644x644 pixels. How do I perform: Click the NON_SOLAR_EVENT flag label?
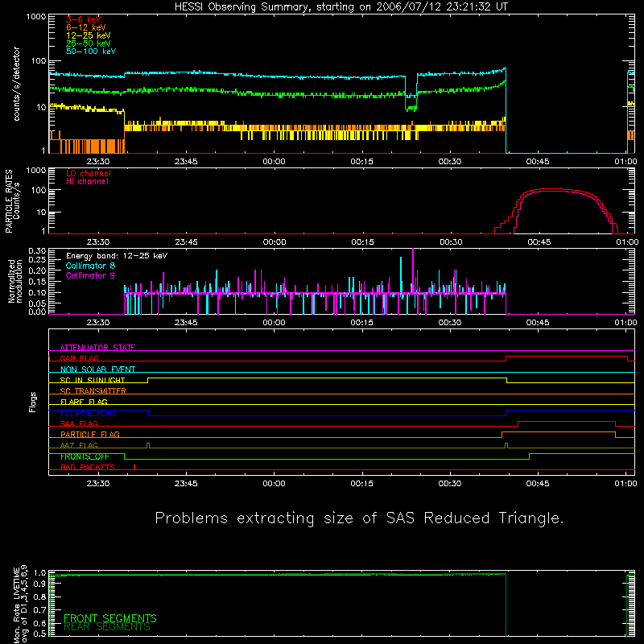tap(97, 369)
